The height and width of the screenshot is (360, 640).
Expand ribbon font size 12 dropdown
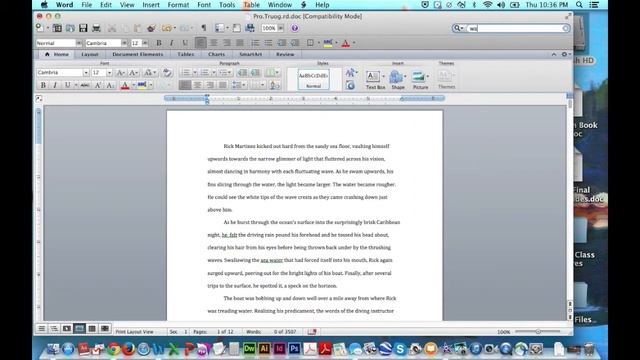(109, 73)
